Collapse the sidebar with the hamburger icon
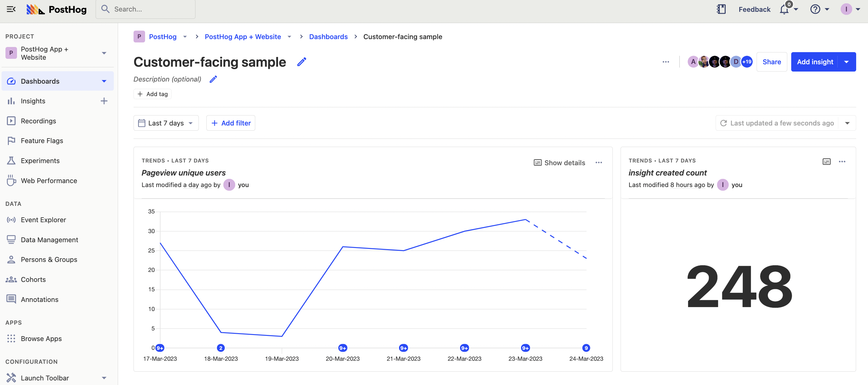Screen dimensions: 868x385 pyautogui.click(x=11, y=9)
